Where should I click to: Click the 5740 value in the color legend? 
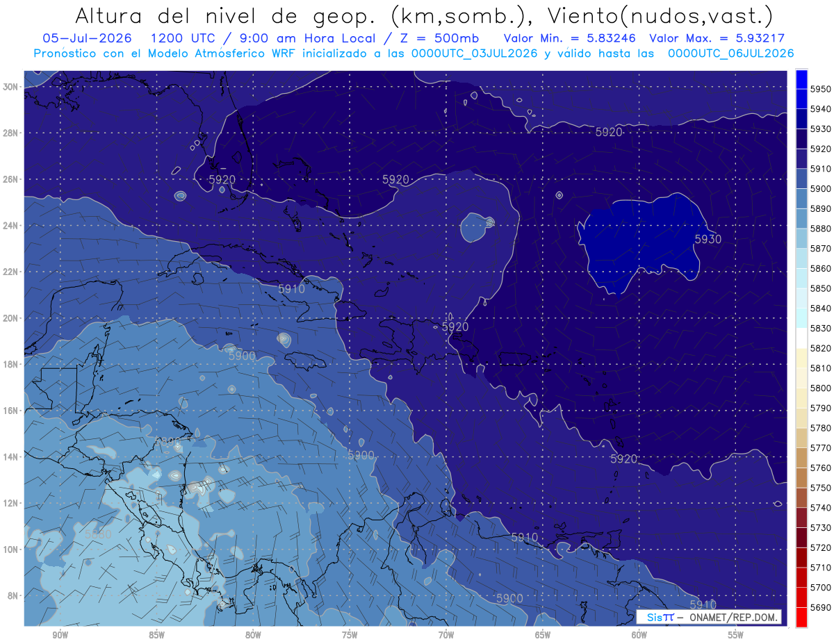[820, 508]
